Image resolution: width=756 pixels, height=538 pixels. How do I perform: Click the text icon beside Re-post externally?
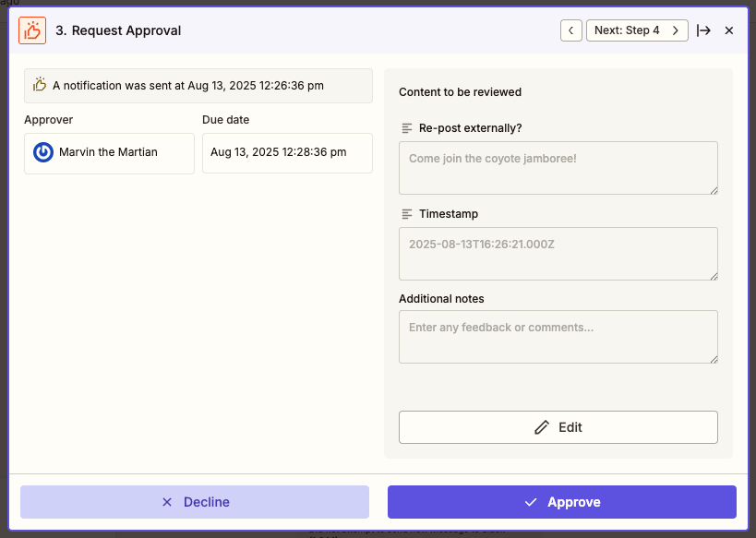[x=407, y=128]
